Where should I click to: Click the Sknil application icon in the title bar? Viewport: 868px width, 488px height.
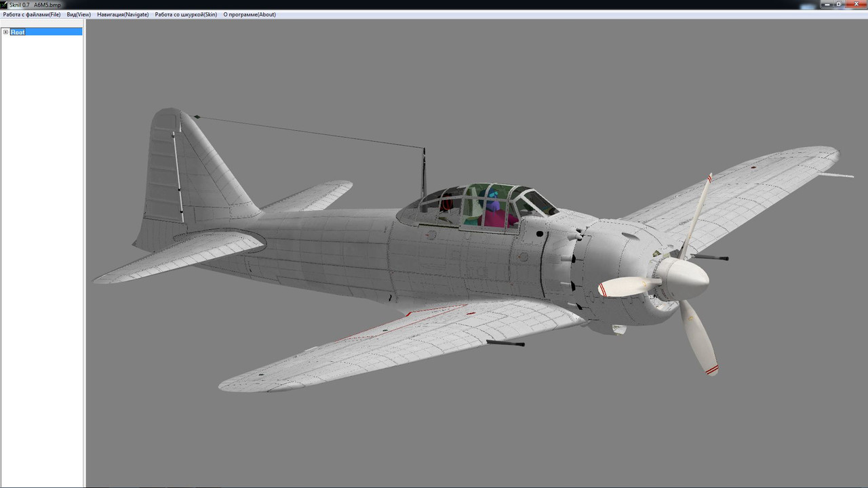pyautogui.click(x=5, y=4)
